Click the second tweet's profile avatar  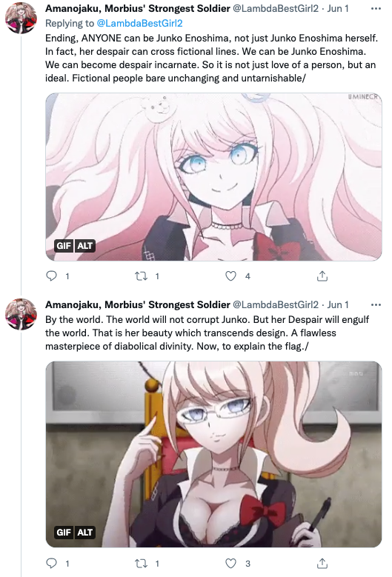21,314
